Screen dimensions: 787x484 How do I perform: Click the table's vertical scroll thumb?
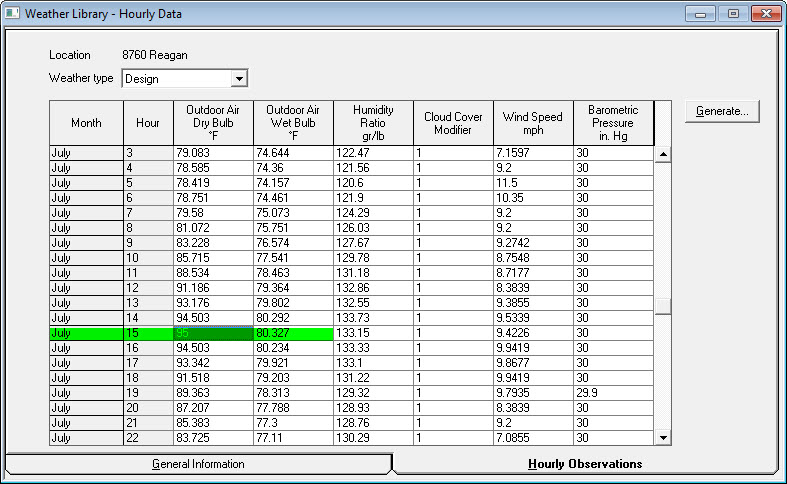[x=663, y=306]
